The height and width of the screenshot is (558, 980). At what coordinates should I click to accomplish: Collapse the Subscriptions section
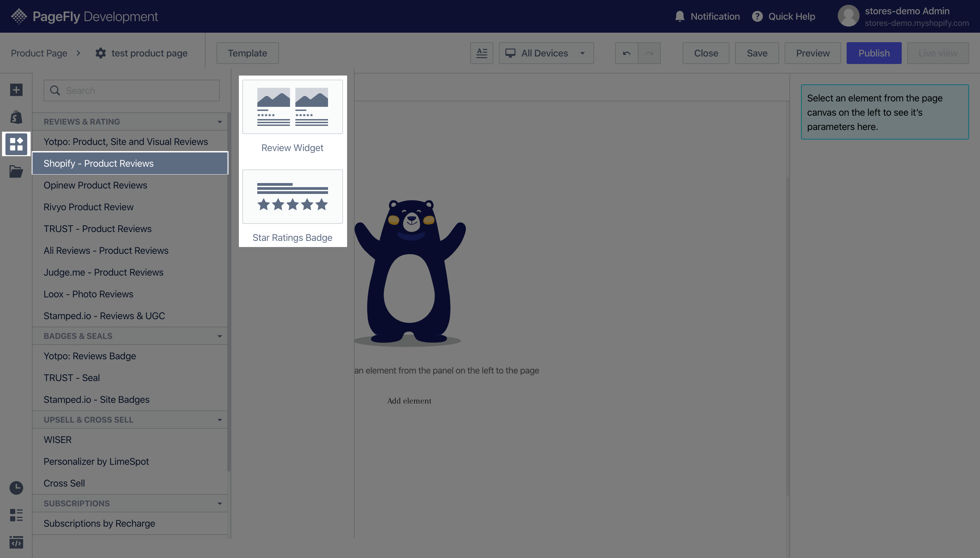[x=219, y=504]
